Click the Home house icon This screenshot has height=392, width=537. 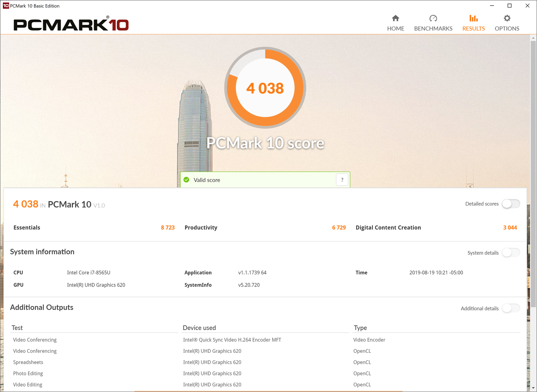[395, 18]
